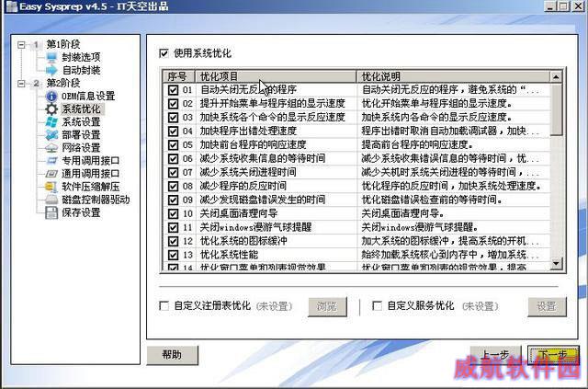This screenshot has height=389, width=588.
Task: Select the 软件压缩解压 tree item
Action: coord(90,187)
